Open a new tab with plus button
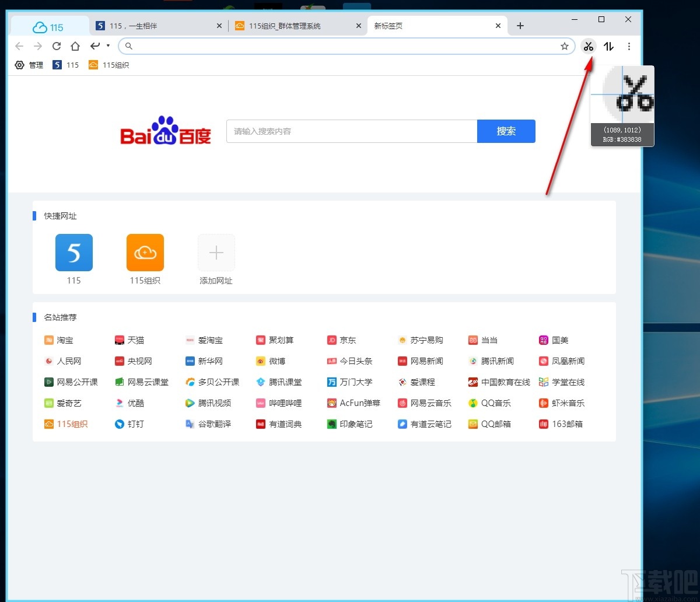This screenshot has width=700, height=602. coord(520,26)
